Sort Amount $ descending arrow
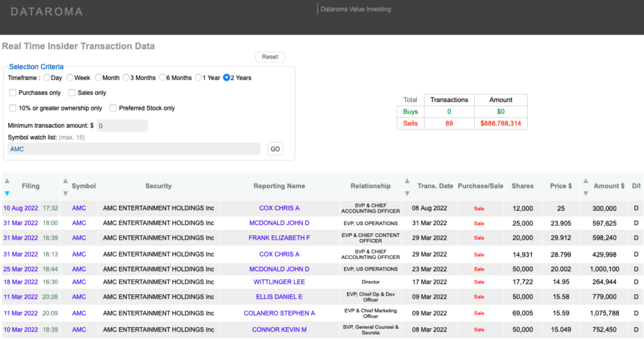Screen dimensions: 644x339 click(x=586, y=194)
